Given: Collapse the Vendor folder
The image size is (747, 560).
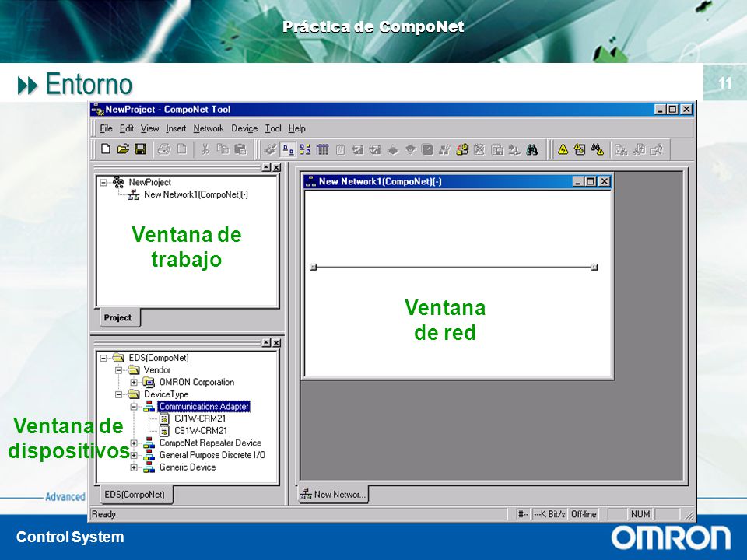Looking at the screenshot, I should [118, 370].
